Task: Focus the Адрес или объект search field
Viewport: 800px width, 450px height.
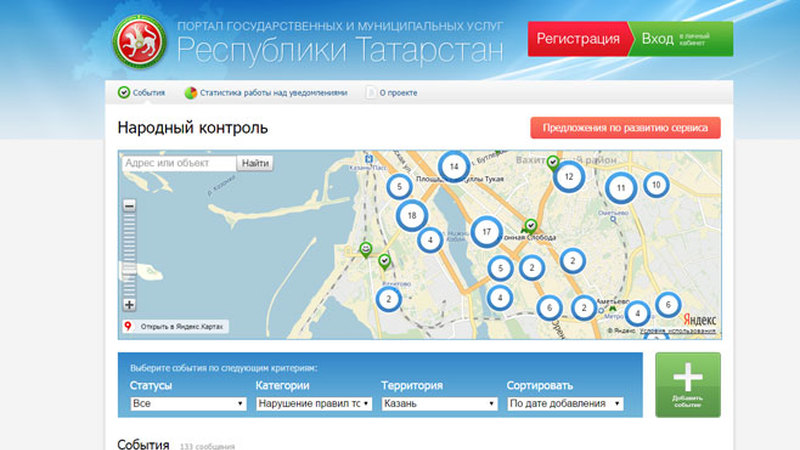Action: 179,163
